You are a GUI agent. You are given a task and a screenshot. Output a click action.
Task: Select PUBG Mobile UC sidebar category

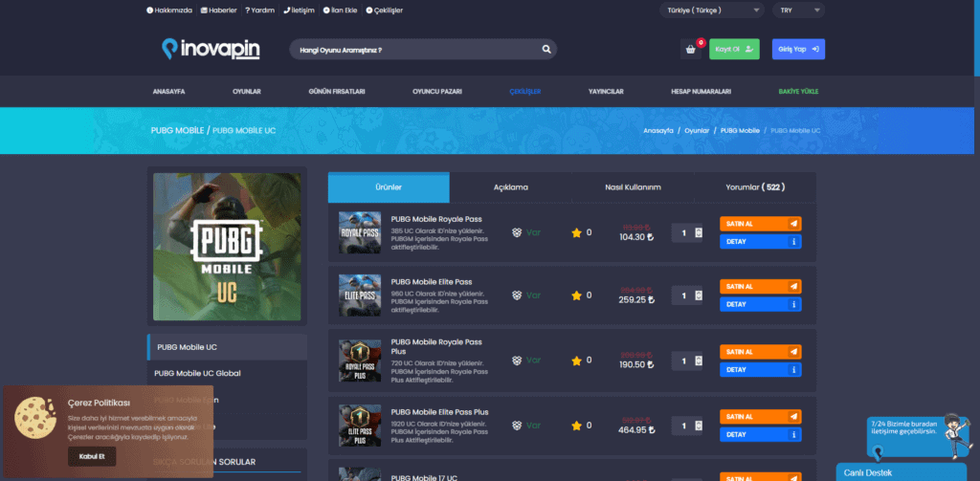point(228,347)
